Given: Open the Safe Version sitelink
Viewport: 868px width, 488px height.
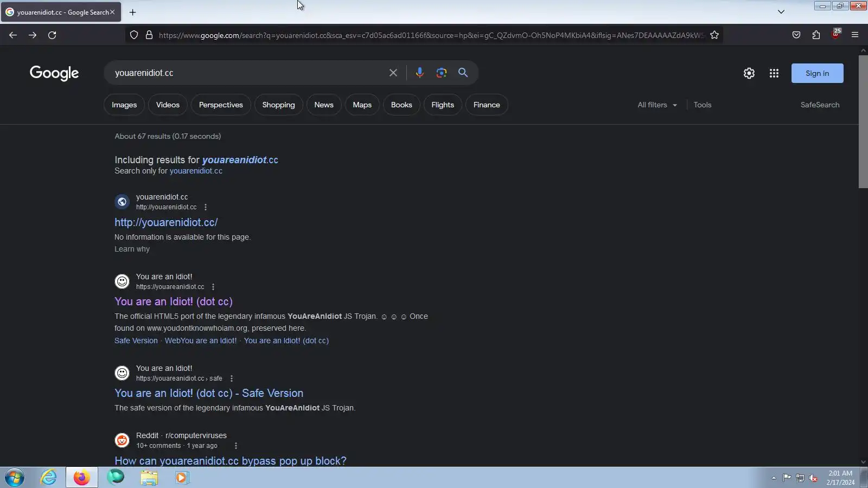Looking at the screenshot, I should tap(136, 341).
